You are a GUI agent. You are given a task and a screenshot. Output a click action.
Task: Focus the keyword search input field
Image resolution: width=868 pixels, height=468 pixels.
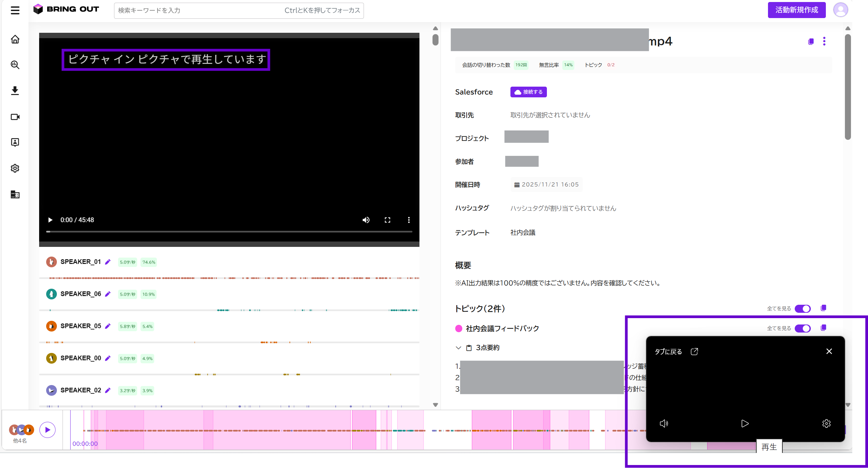click(238, 10)
